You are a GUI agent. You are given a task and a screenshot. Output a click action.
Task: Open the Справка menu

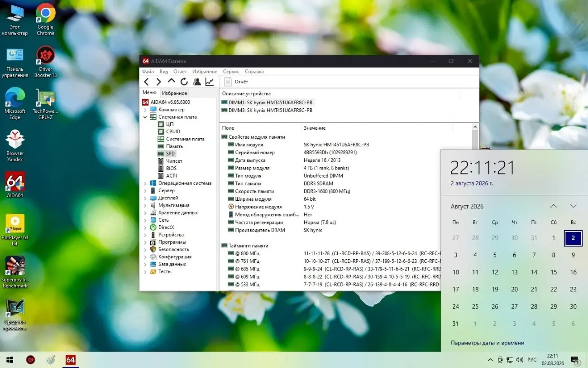pos(254,72)
